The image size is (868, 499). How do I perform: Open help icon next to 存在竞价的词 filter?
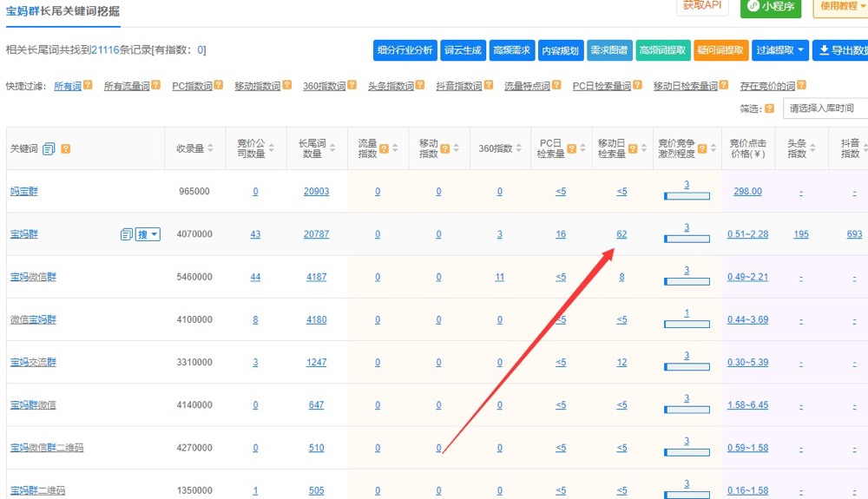pos(801,85)
